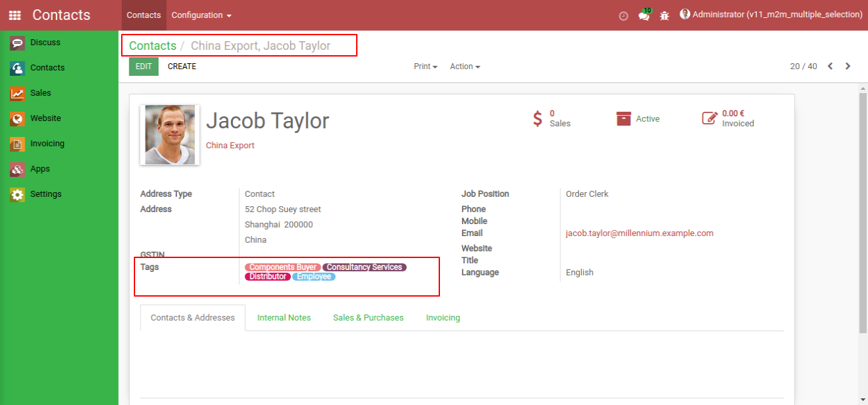This screenshot has height=405, width=868.
Task: Open Discuss from the sidebar
Action: 45,42
